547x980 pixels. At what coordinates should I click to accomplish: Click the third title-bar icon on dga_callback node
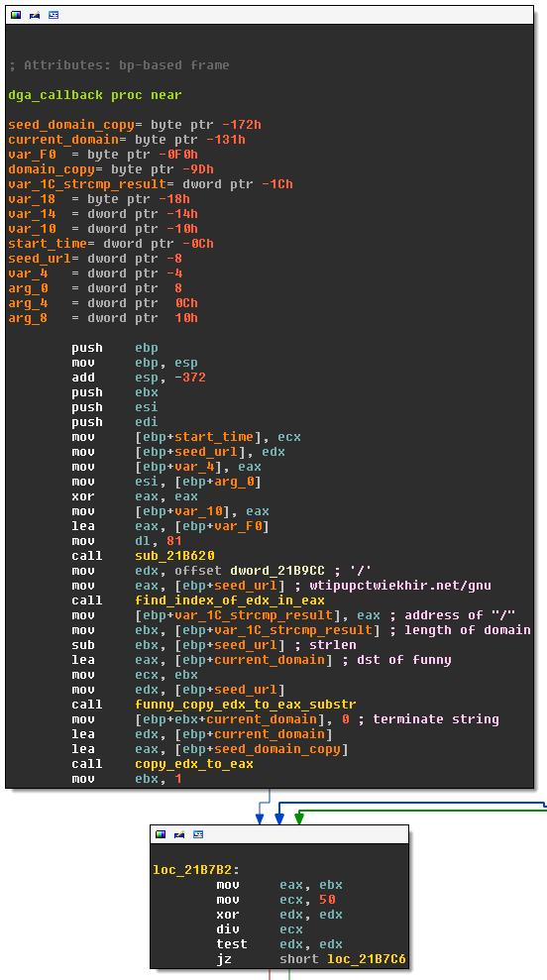[54, 15]
